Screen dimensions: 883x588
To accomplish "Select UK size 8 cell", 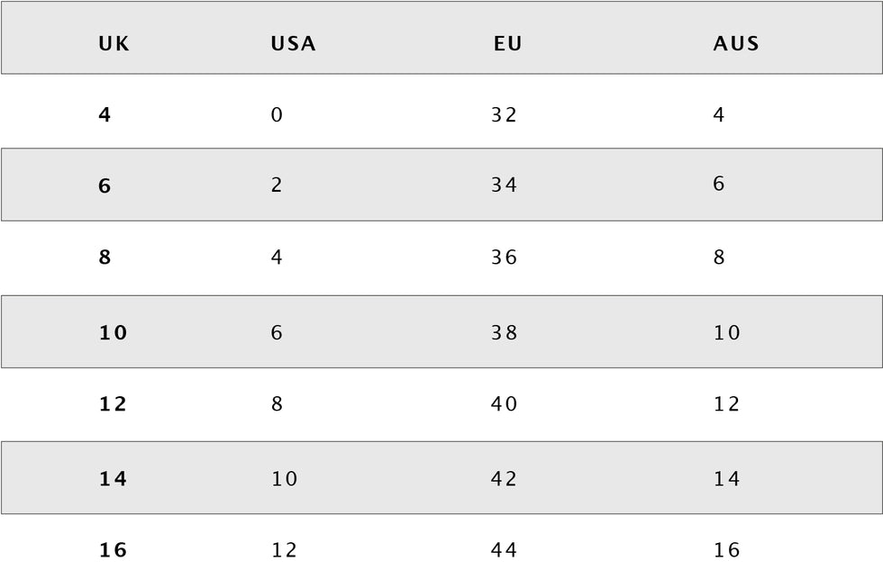I will pos(105,258).
